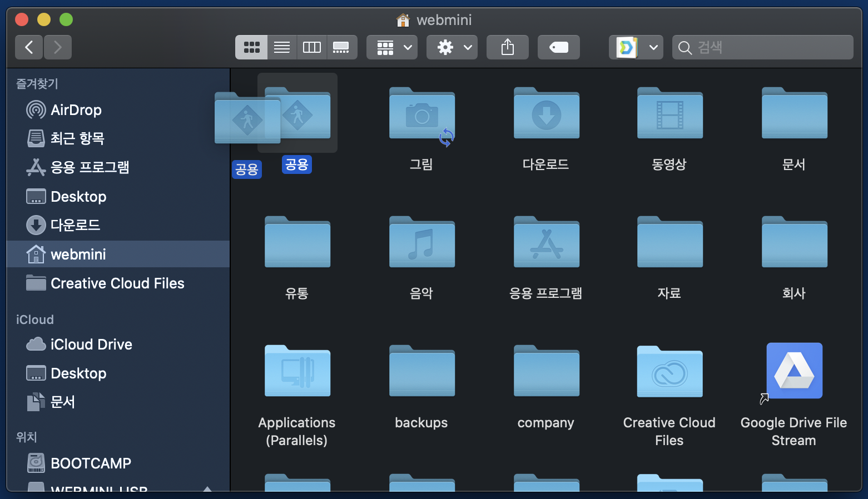Viewport: 868px width, 499px height.
Task: Open Creative Cloud Files in the sidebar
Action: [118, 283]
